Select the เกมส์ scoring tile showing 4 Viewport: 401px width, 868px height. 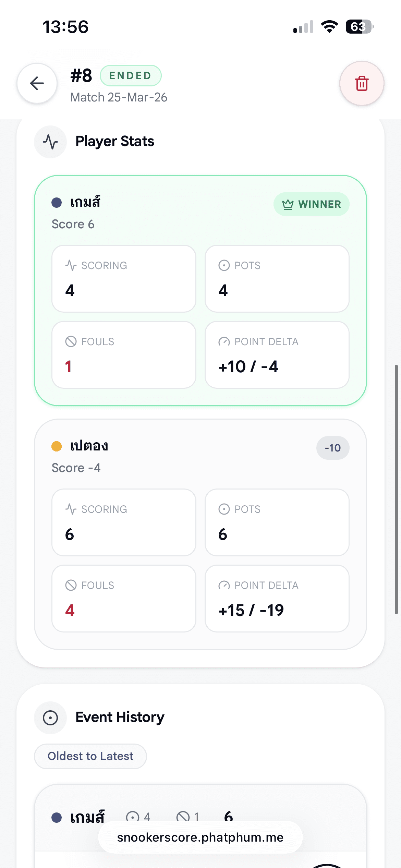[124, 278]
